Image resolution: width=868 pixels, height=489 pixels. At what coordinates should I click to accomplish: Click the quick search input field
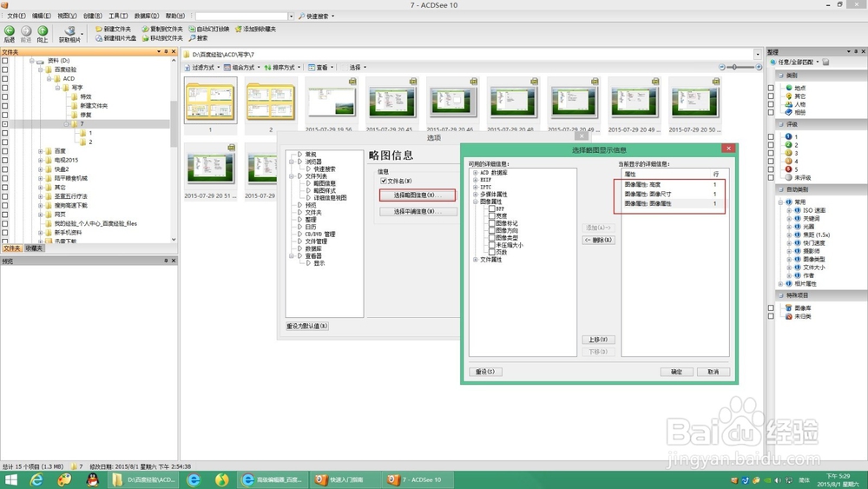pyautogui.click(x=242, y=16)
